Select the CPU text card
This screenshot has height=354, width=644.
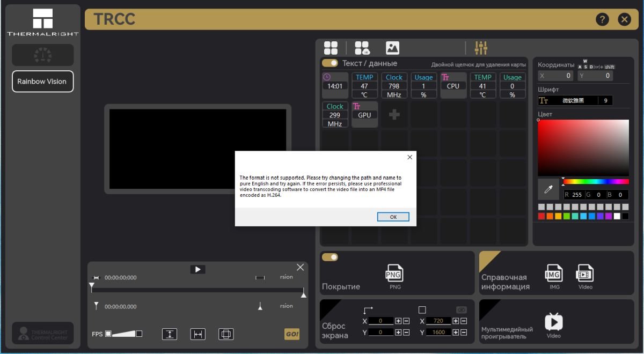(453, 86)
